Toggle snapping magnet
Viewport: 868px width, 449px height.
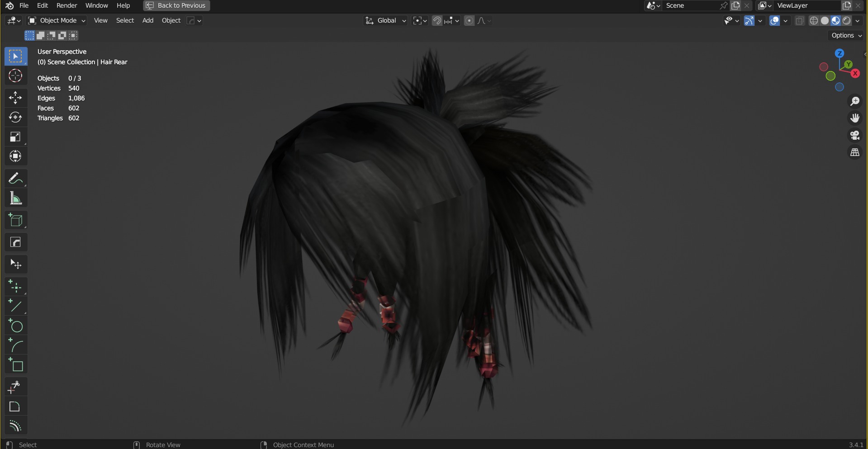[437, 21]
